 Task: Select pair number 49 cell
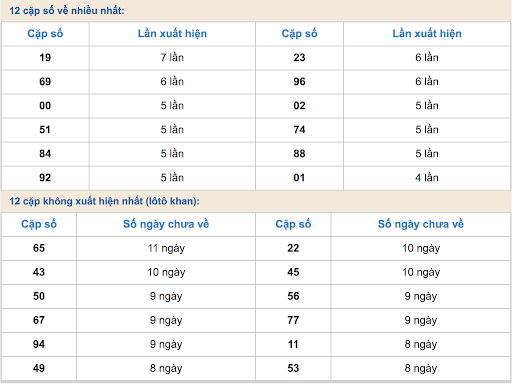tap(39, 368)
